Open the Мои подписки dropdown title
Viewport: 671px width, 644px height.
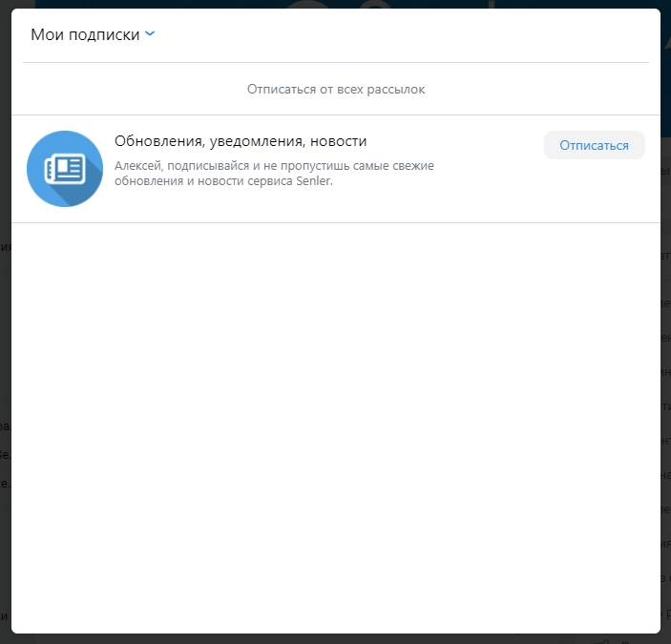coord(86,34)
